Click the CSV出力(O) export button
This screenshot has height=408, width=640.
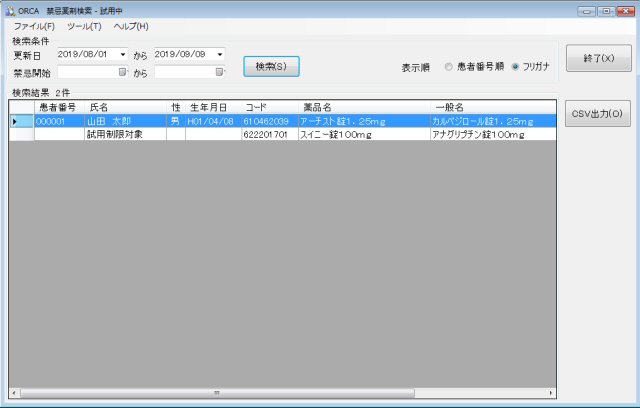coord(598,114)
